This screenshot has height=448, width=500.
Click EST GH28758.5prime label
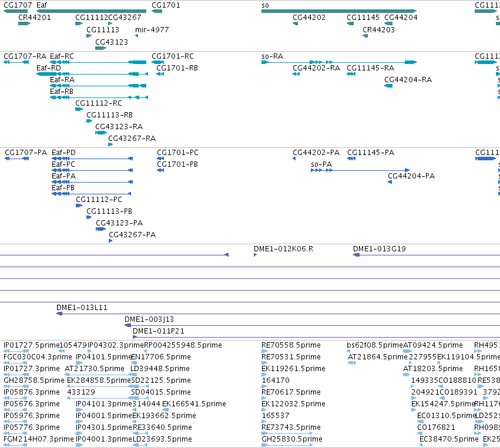coord(34,380)
